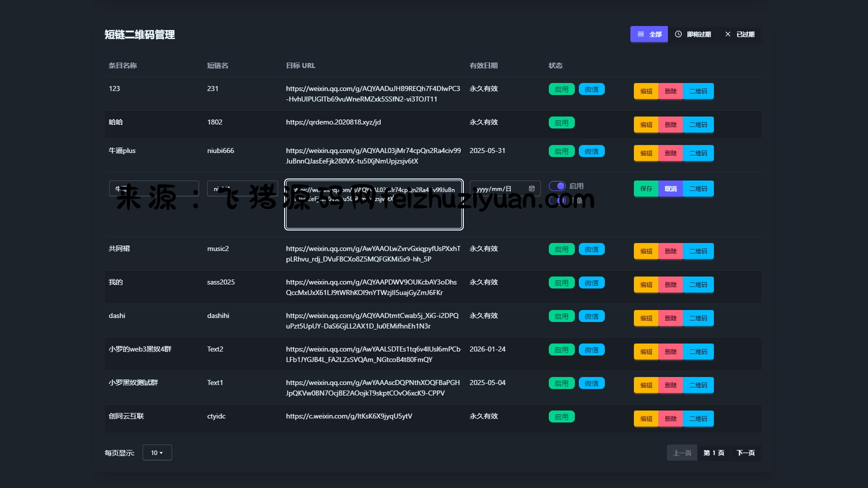Open the yyyy/mm/日 date input
This screenshot has height=488, width=868.
(x=498, y=189)
